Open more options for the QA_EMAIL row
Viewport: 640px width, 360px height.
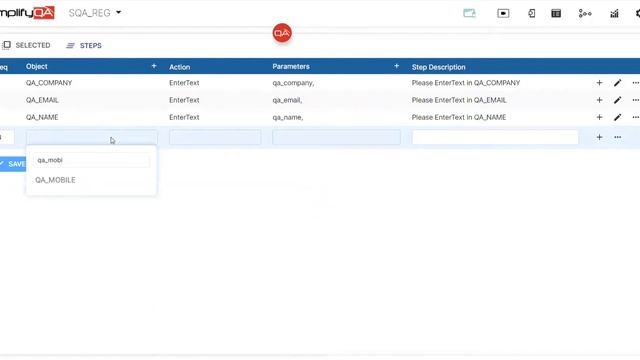[x=636, y=100]
